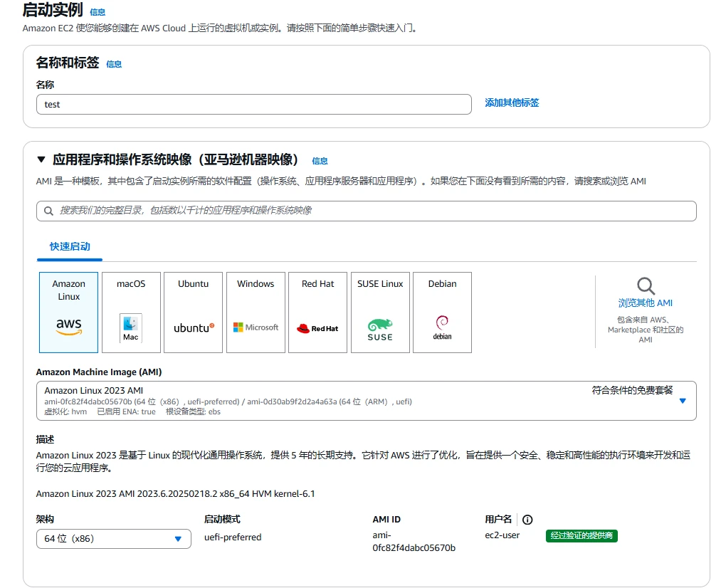Focus the AMI catalog search field
Image resolution: width=721 pixels, height=588 pixels.
point(367,211)
